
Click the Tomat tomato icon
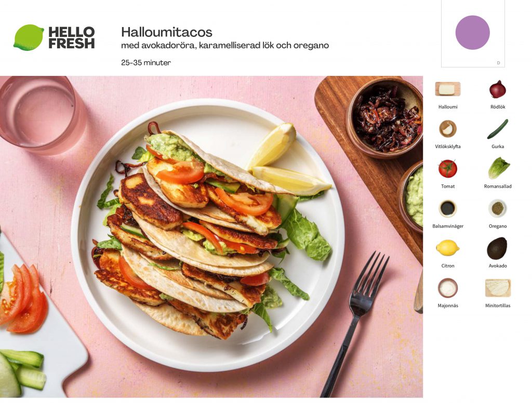pyautogui.click(x=447, y=168)
